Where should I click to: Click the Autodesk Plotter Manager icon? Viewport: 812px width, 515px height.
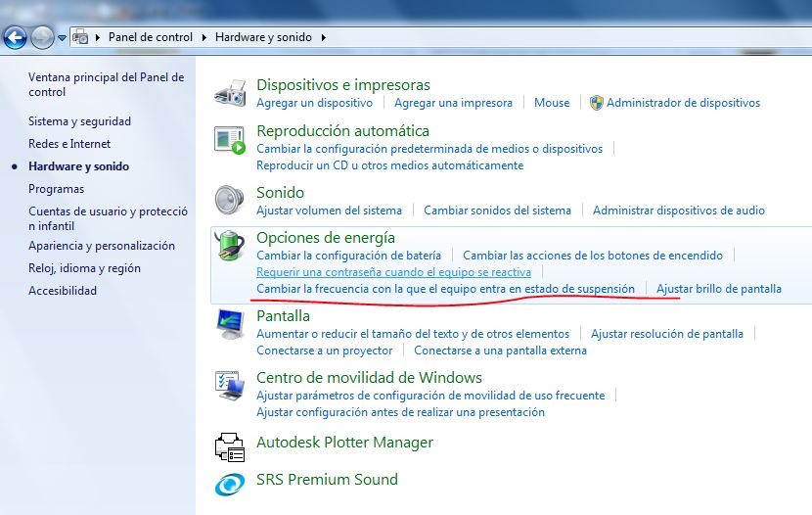(231, 445)
